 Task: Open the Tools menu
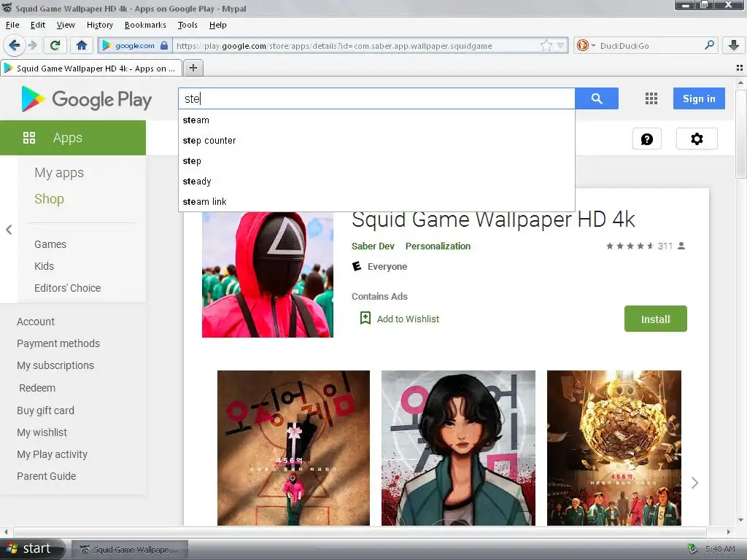click(187, 25)
